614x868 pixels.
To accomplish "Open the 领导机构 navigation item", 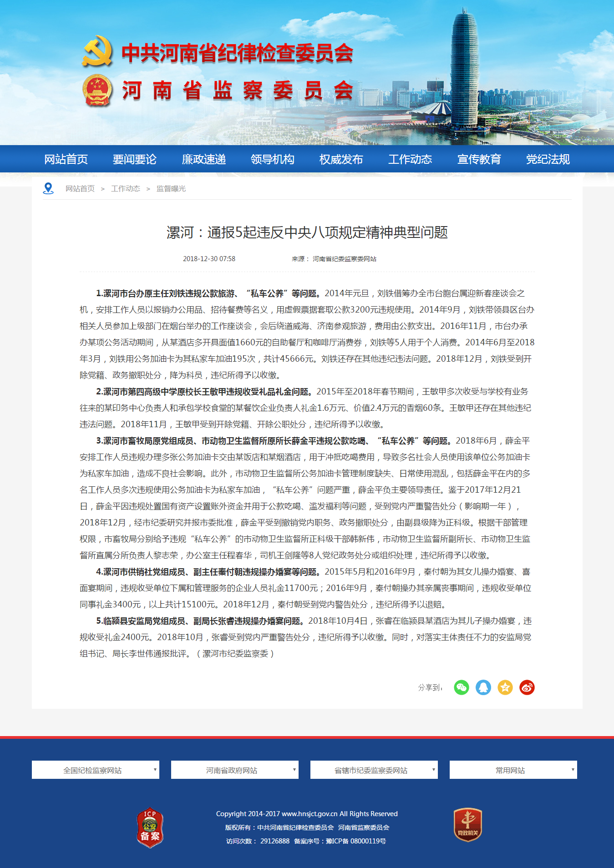I will coord(273,159).
